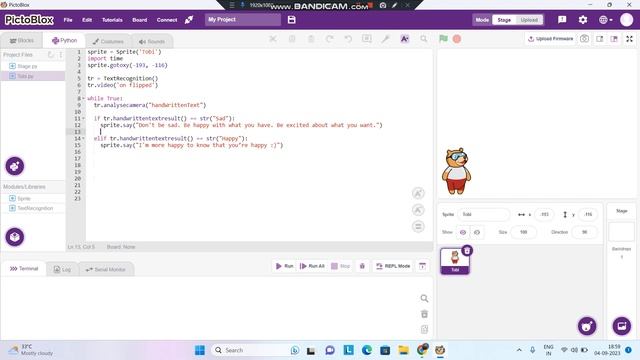Click the cut scissors icon in editor toolbar

click(273, 39)
